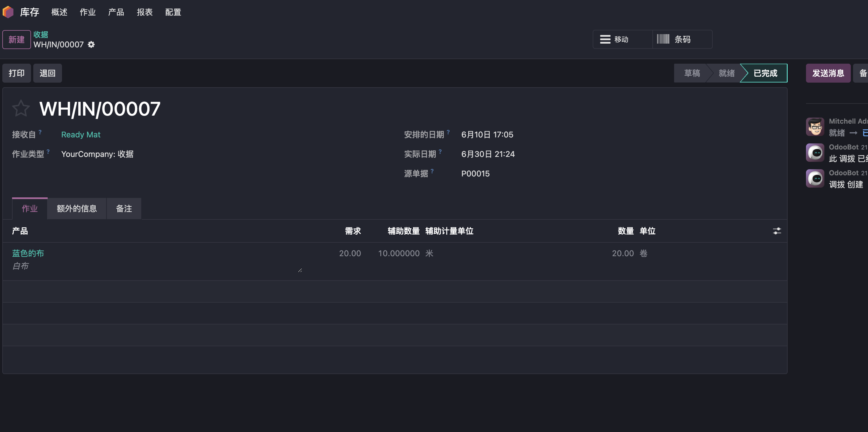This screenshot has height=432, width=868.
Task: Click the 发送消息 button
Action: [828, 73]
